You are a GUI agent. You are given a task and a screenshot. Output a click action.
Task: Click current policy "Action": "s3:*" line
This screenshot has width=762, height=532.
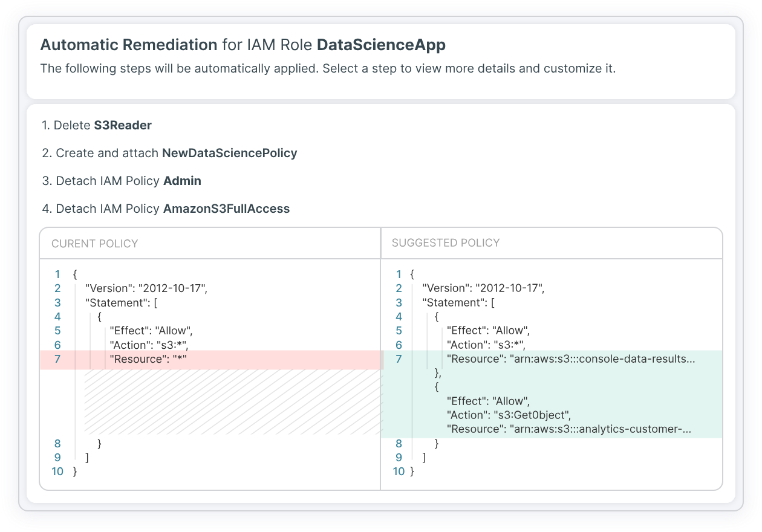(149, 345)
